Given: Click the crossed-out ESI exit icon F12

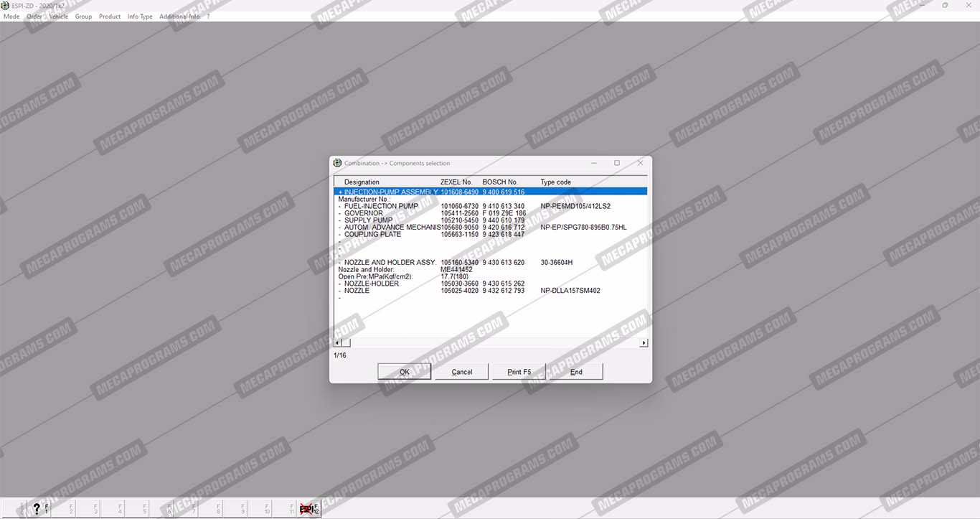Looking at the screenshot, I should (308, 509).
